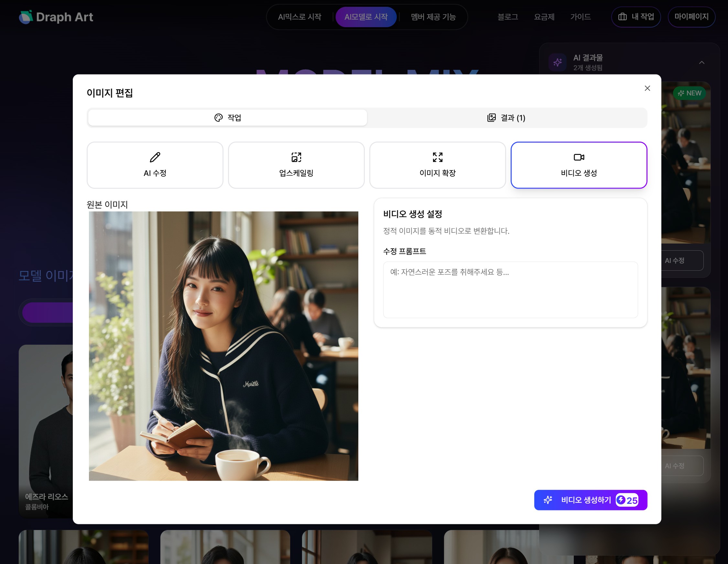Viewport: 728px width, 564px height.
Task: Click the palette icon on the 작업 tab
Action: (x=218, y=117)
